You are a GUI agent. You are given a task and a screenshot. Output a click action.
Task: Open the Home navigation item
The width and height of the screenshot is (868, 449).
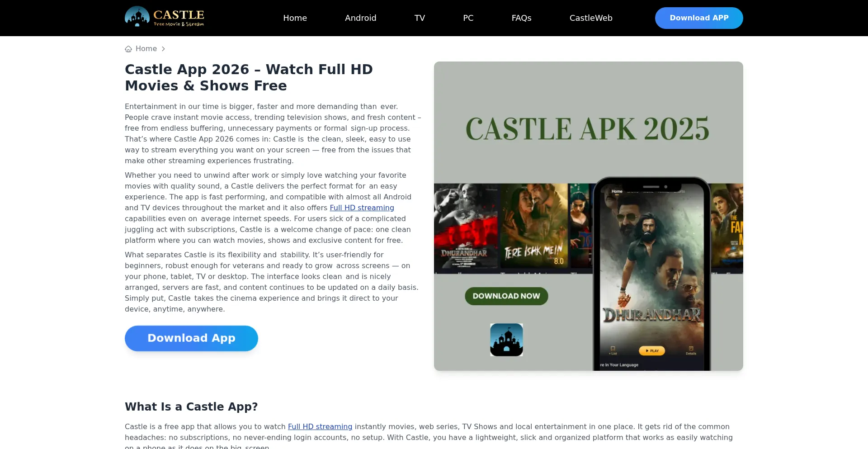point(295,18)
